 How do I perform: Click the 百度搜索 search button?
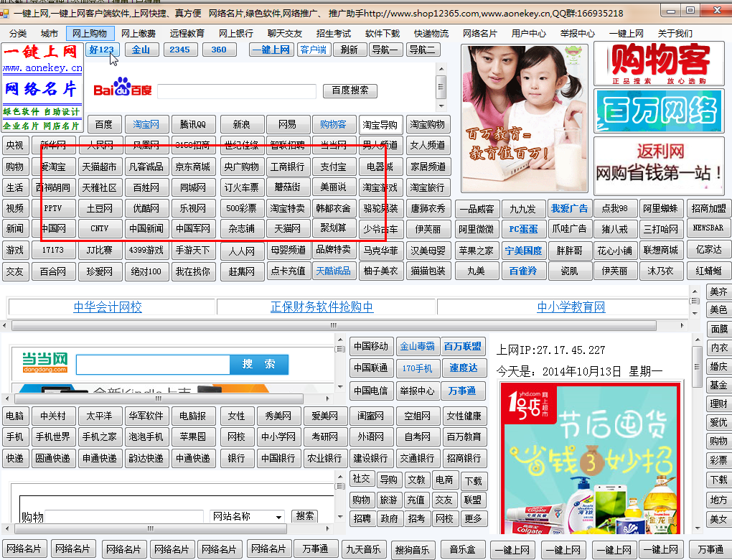click(x=349, y=90)
